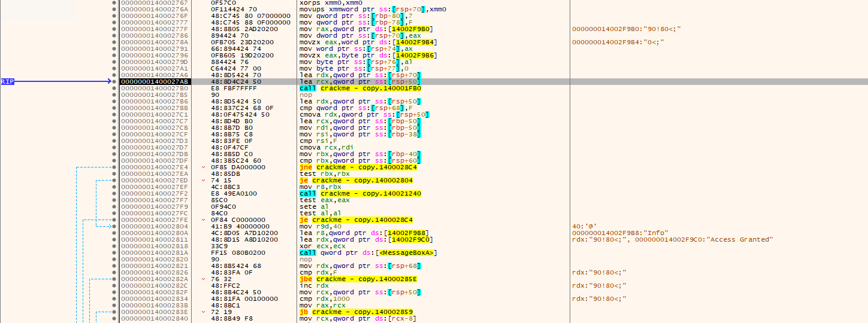Click the address 000000014000276F
Viewport: 868px width, 323px height.
[x=154, y=16]
